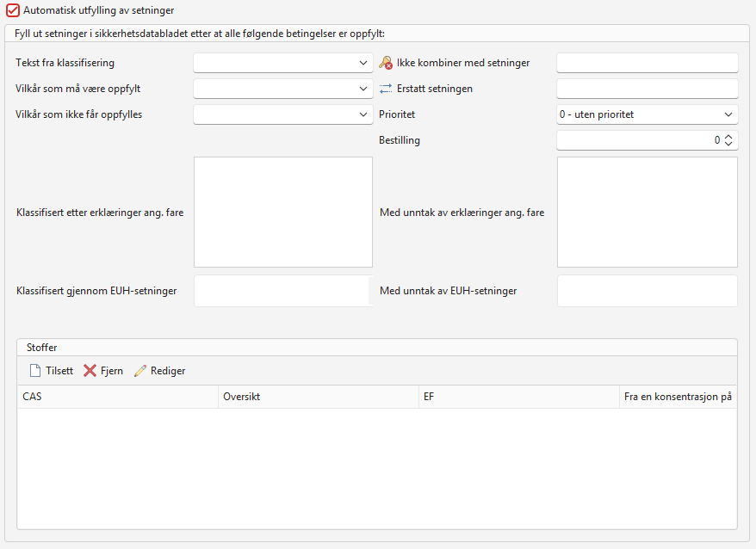Viewport: 756px width, 549px height.
Task: Click the Tekst fra klassifisering label
Action: [65, 63]
